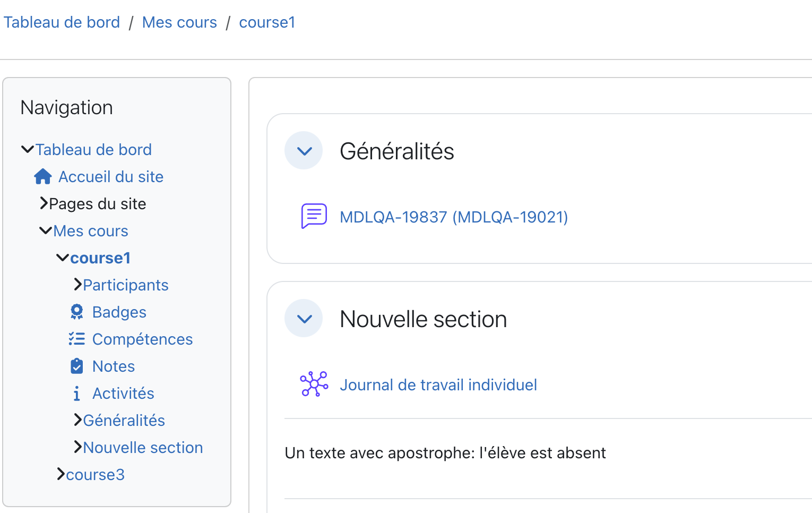812x513 pixels.
Task: Click the home icon beside Accueil du site
Action: [42, 176]
